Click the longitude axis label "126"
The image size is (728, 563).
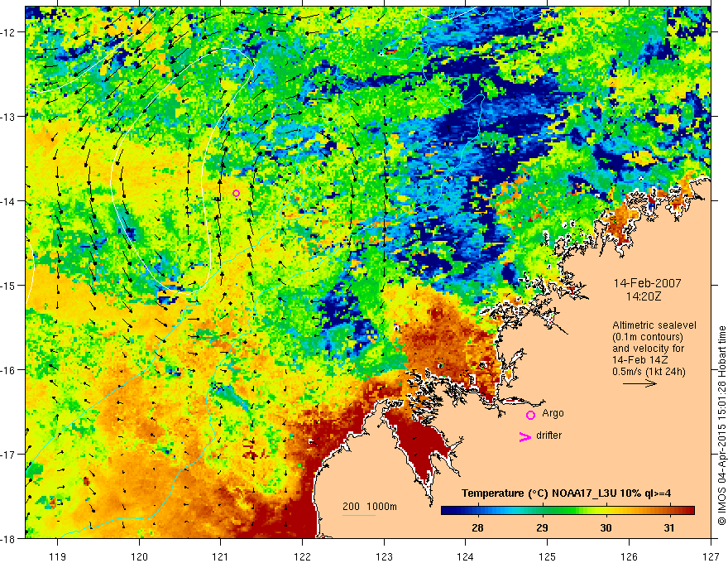tap(629, 557)
